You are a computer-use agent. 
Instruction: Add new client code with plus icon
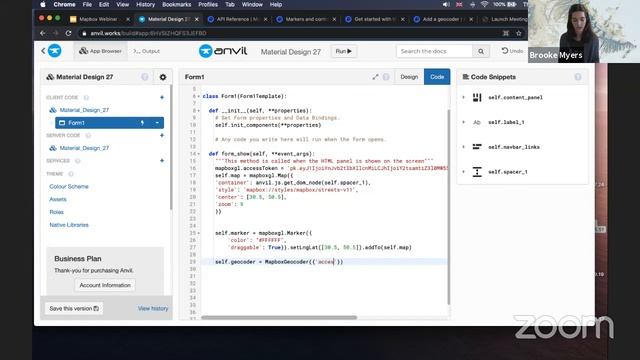coord(162,97)
